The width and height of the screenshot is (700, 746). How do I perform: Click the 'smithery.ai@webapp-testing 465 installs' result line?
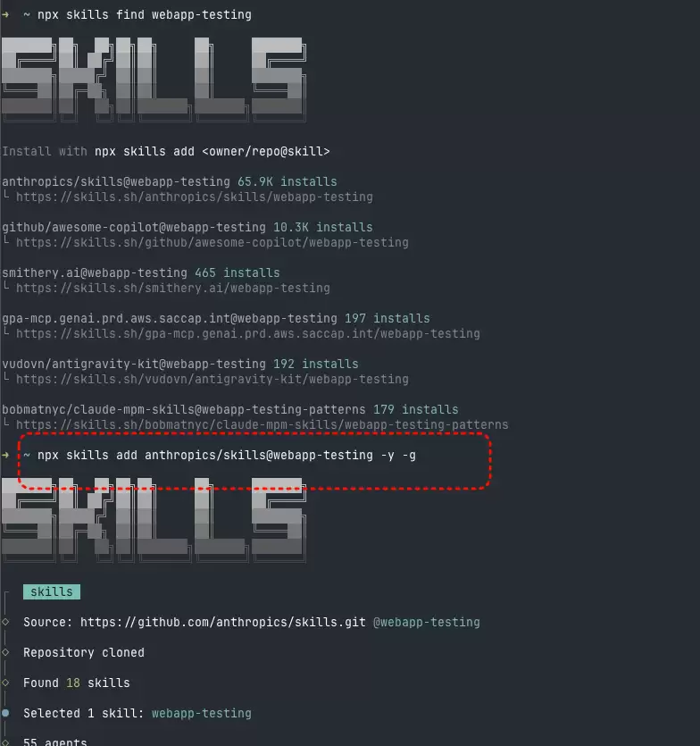pyautogui.click(x=141, y=273)
